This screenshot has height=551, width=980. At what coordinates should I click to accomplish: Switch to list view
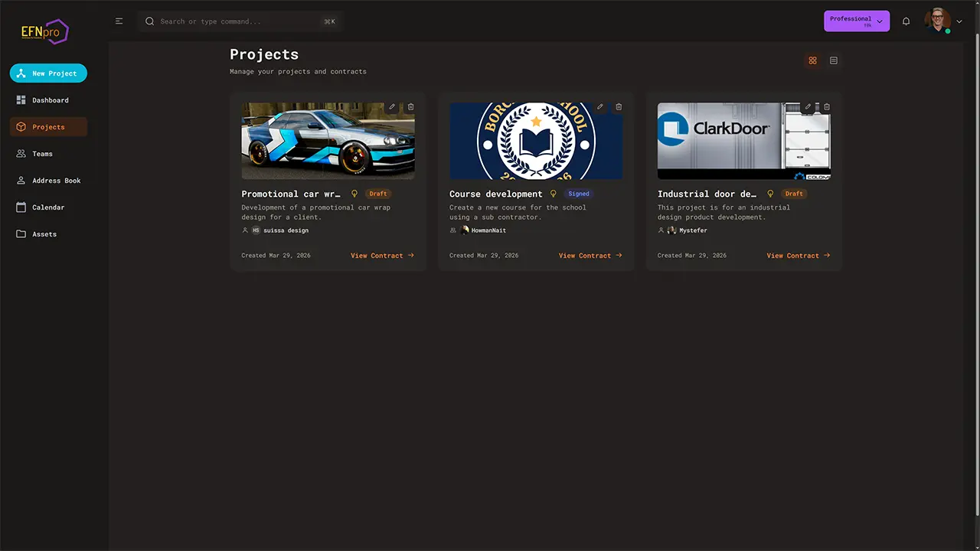point(834,60)
